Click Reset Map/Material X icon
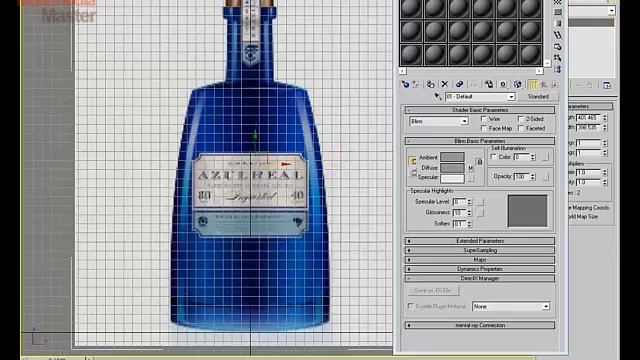 coord(444,84)
